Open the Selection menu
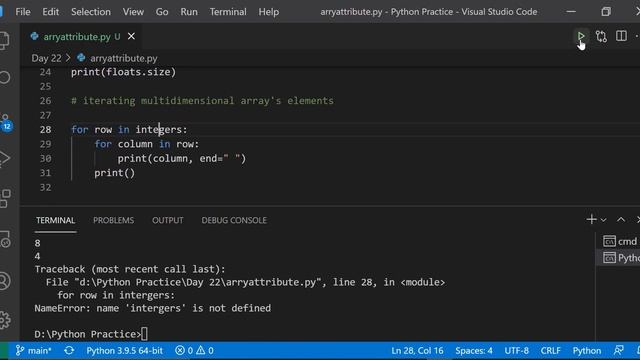The height and width of the screenshot is (360, 640). (x=91, y=12)
